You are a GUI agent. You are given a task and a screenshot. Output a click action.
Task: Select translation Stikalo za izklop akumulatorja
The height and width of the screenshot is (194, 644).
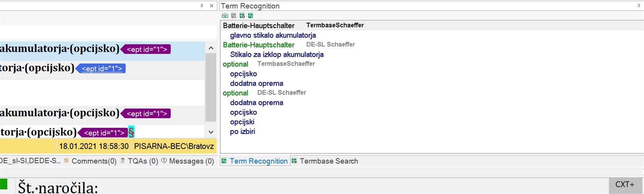(277, 55)
